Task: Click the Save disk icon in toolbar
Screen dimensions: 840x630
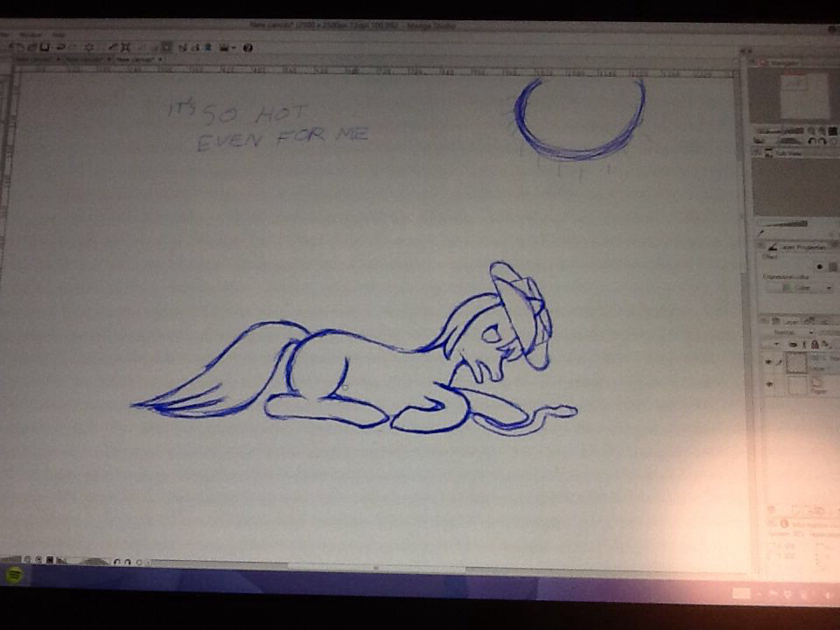Action: coord(45,47)
